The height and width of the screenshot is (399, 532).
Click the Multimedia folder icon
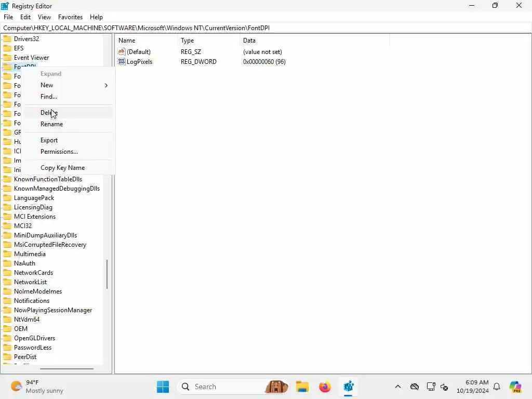pyautogui.click(x=7, y=254)
